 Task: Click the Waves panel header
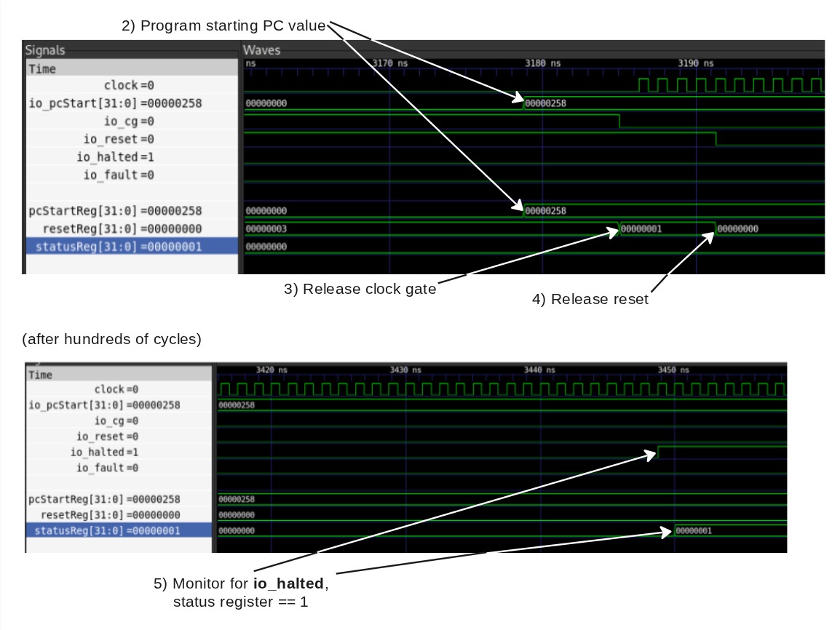(x=261, y=50)
